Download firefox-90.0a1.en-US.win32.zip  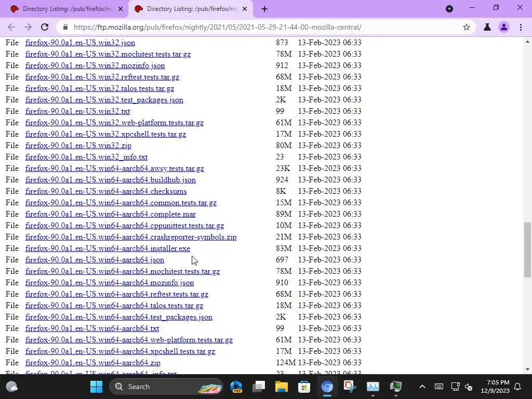point(78,145)
